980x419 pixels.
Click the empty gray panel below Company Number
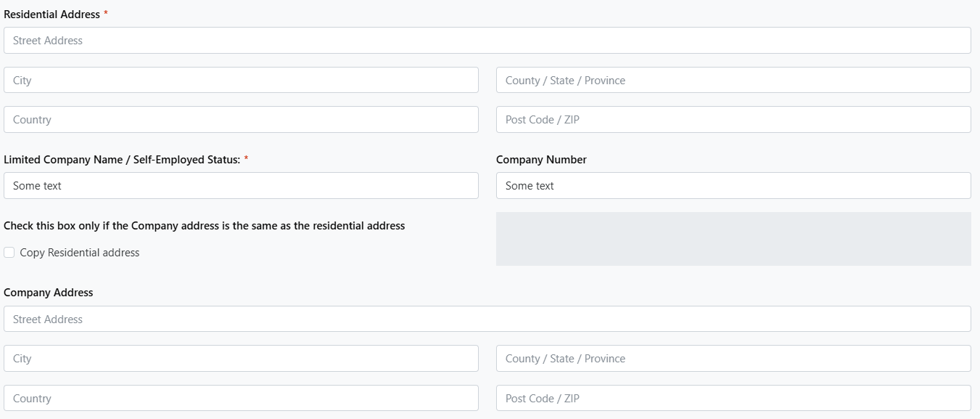point(733,239)
